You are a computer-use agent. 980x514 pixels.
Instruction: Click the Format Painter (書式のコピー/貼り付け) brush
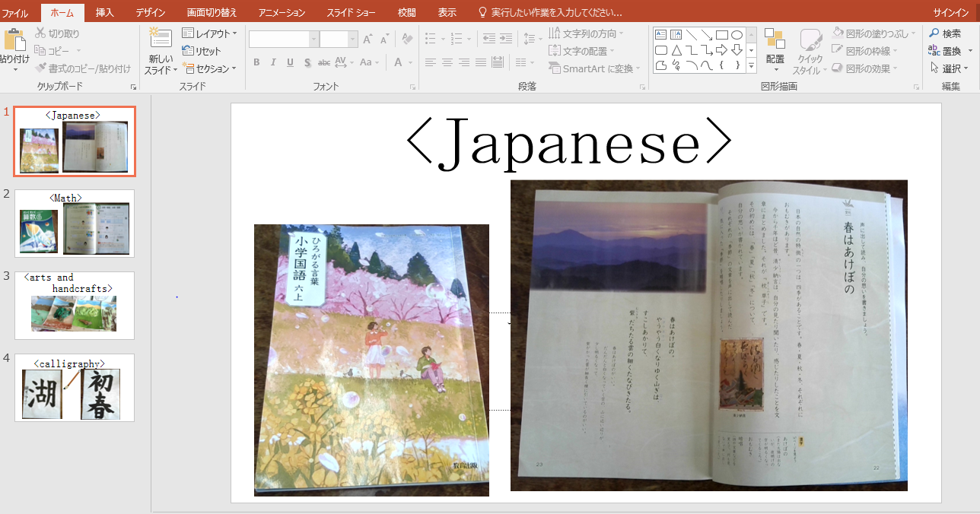tap(40, 68)
